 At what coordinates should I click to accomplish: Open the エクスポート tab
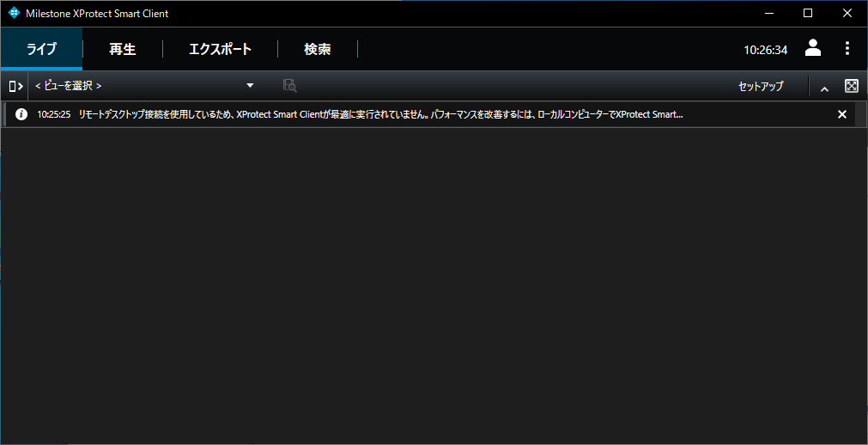coord(221,49)
